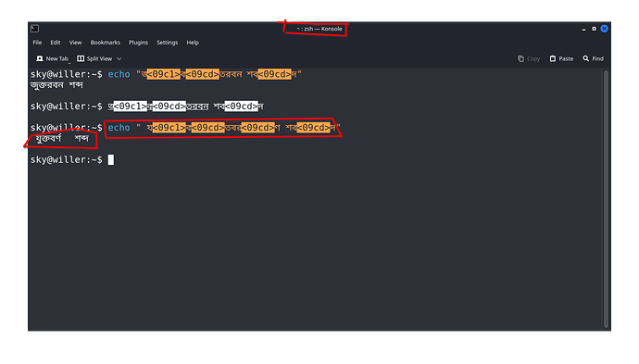Open the Settings menu
639x364 pixels.
(x=167, y=43)
